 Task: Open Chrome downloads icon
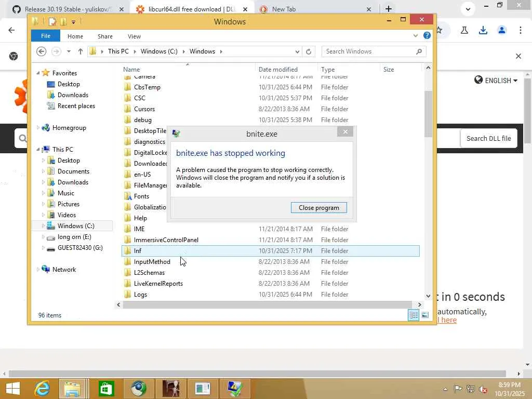483,30
